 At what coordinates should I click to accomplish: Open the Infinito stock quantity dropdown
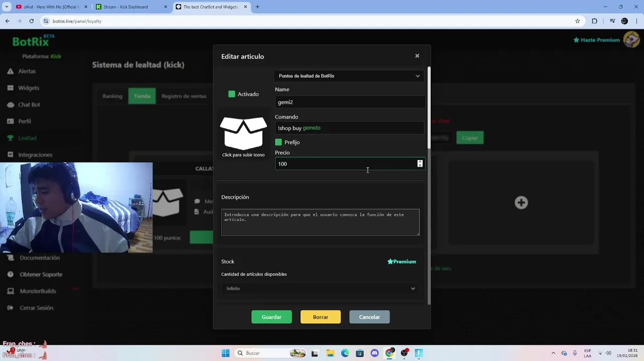pyautogui.click(x=320, y=289)
